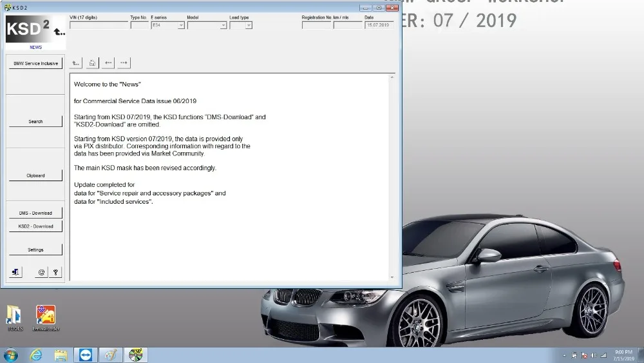Click 'for Commercial Service Data issue 06/2019'

135,101
